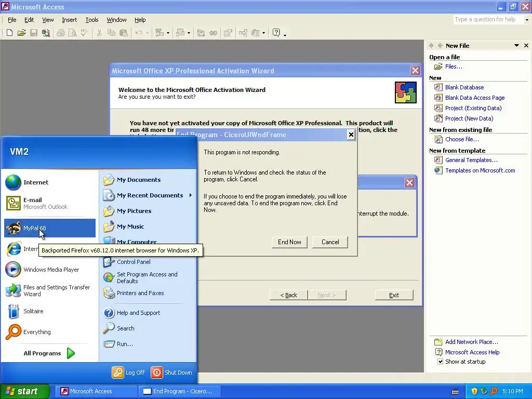Open Toolbar Options dropdown arrow

[x=285, y=34]
